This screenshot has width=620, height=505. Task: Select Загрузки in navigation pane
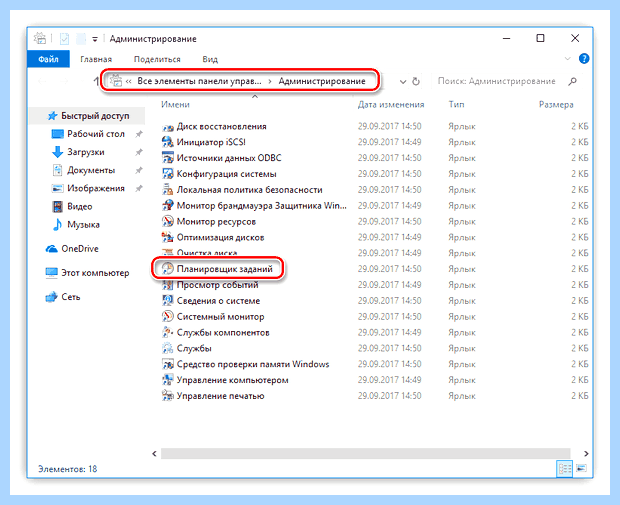[x=86, y=152]
